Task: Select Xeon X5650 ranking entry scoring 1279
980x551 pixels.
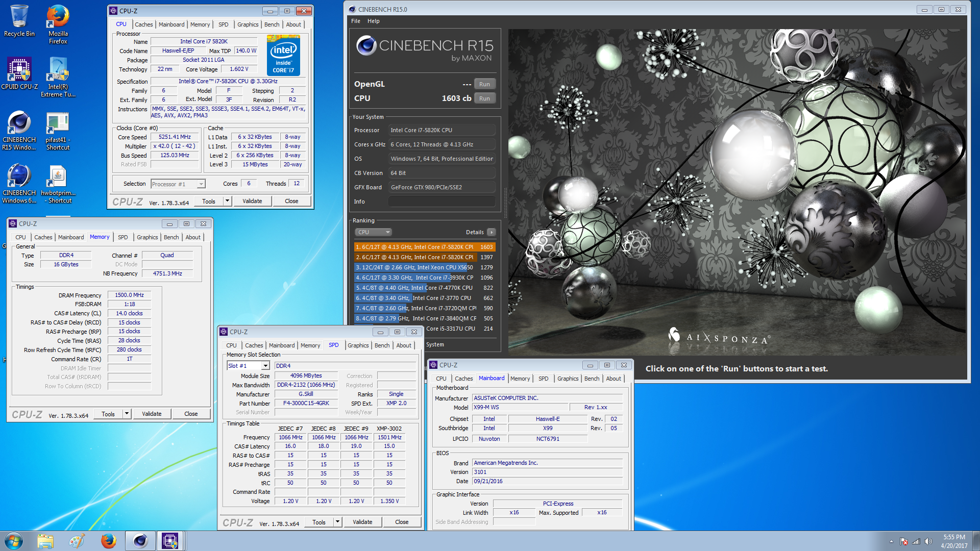Action: point(425,267)
